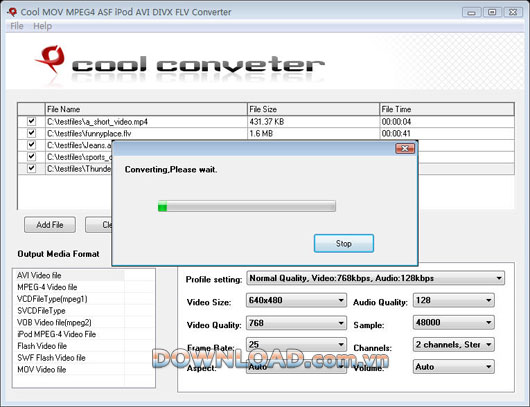Open the Video Quality 768 dropdown
Screen dimensions: 530x407
(296, 323)
